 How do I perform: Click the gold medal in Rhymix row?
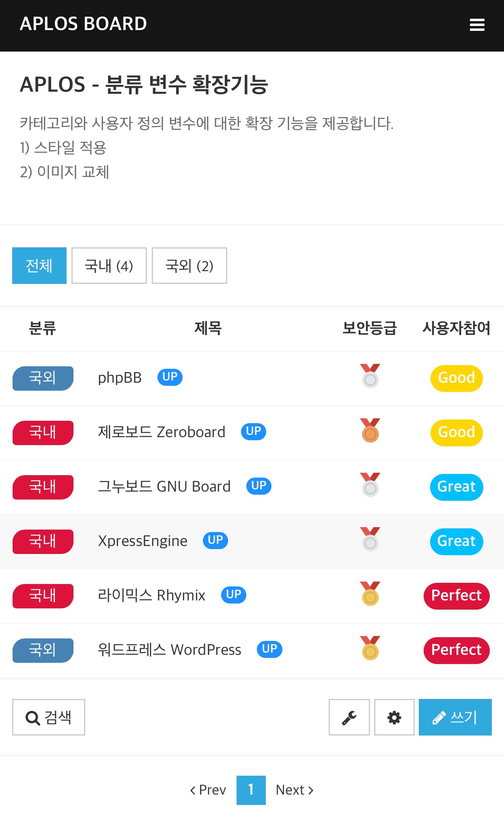click(370, 593)
